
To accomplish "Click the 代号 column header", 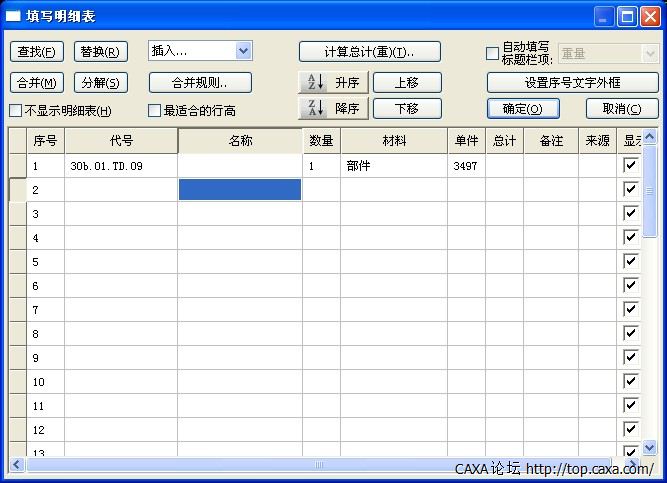I will (x=121, y=141).
